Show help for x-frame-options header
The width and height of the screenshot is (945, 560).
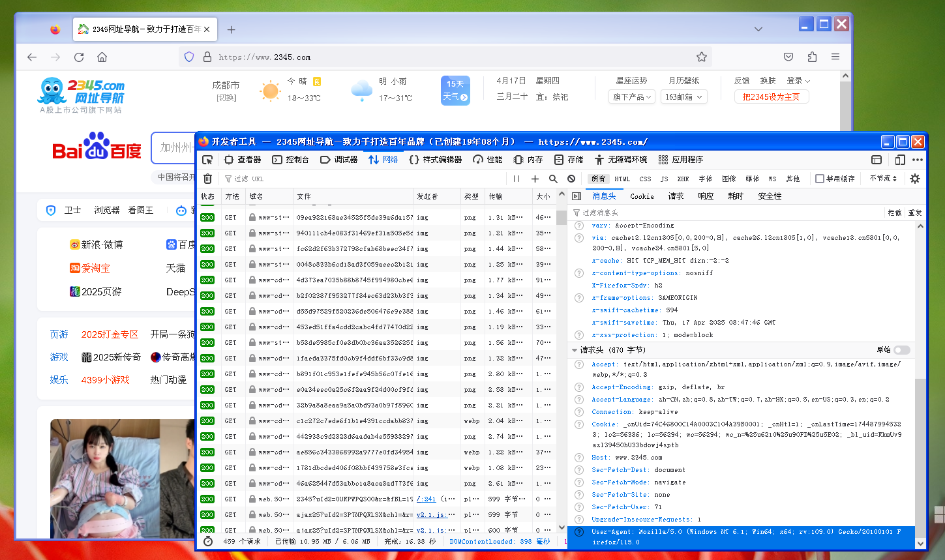point(578,298)
